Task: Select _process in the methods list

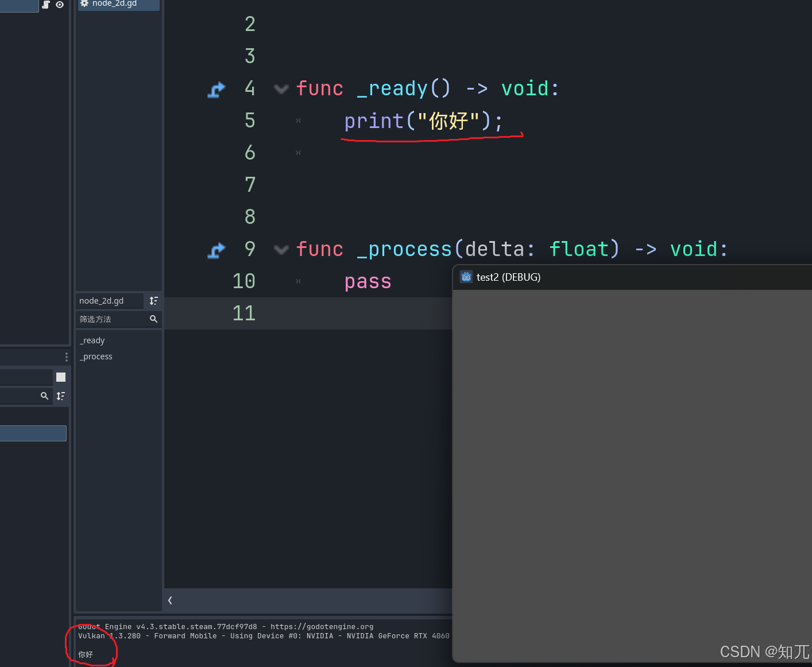Action: click(96, 356)
